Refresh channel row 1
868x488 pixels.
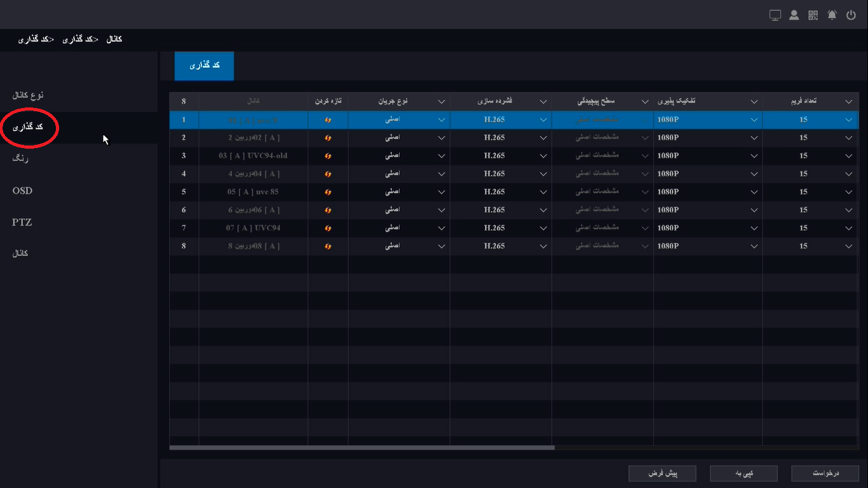pyautogui.click(x=329, y=120)
